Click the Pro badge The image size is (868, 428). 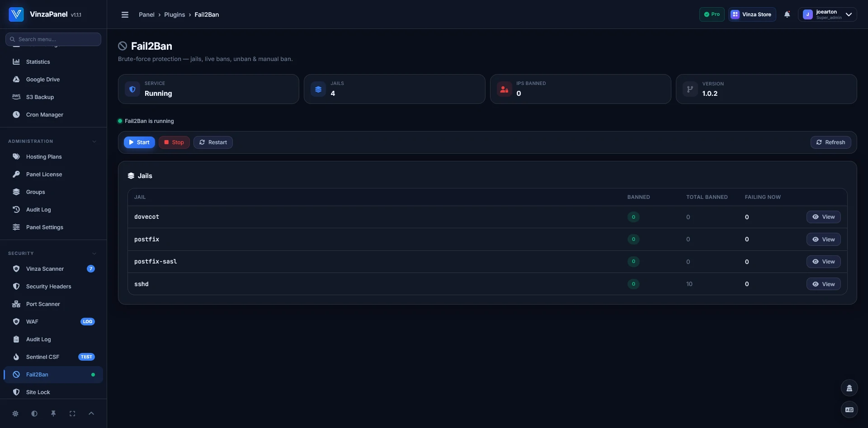[x=712, y=14]
